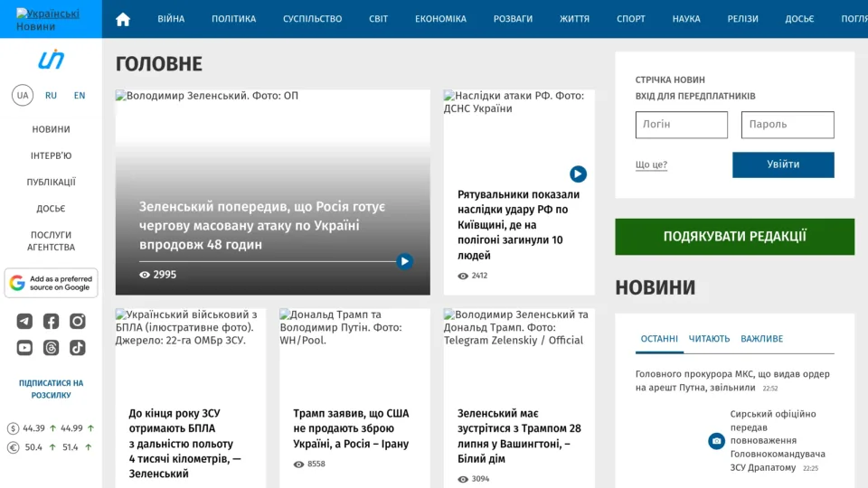The width and height of the screenshot is (868, 488).
Task: Click the euro currency icon
Action: [x=13, y=447]
